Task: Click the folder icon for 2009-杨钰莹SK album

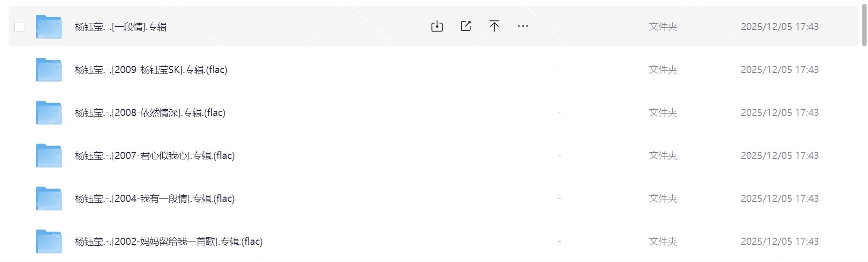Action: (x=49, y=70)
